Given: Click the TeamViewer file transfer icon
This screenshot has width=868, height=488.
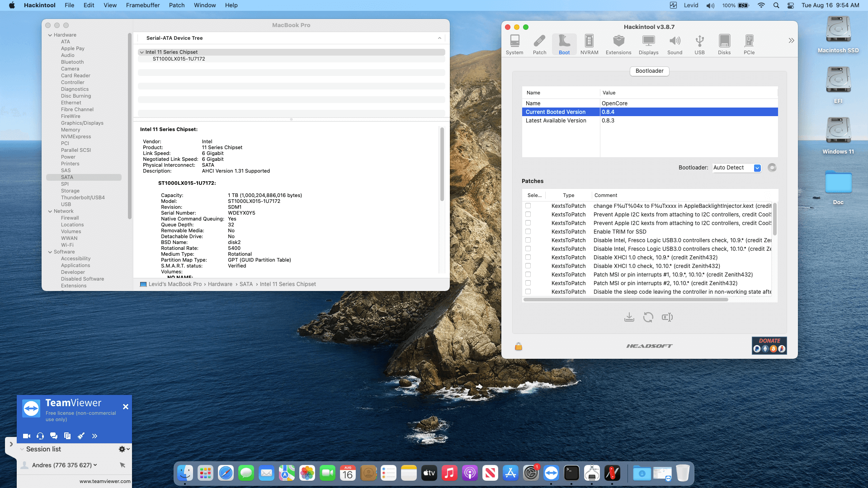Looking at the screenshot, I should coord(67,436).
